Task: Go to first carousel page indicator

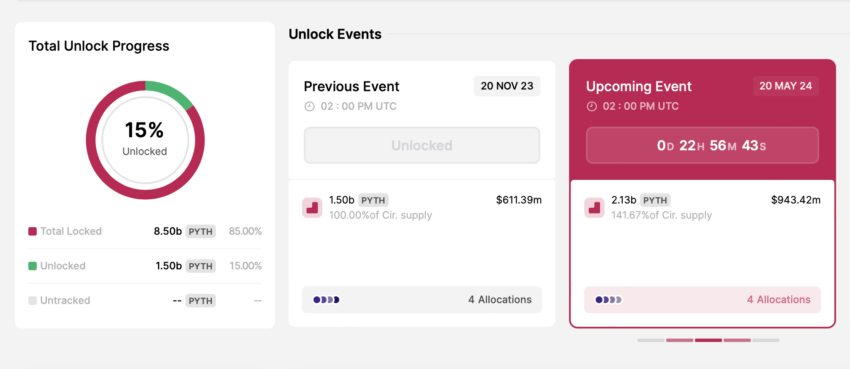Action: click(651, 340)
